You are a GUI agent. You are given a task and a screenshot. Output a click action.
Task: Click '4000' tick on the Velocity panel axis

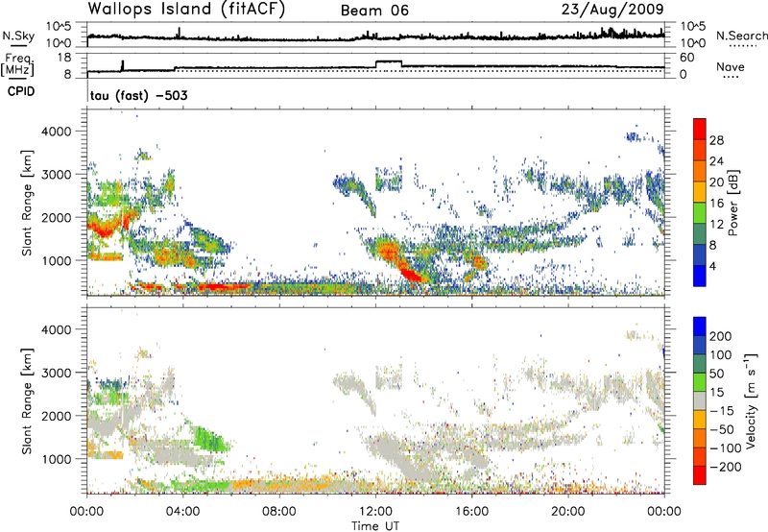(57, 329)
